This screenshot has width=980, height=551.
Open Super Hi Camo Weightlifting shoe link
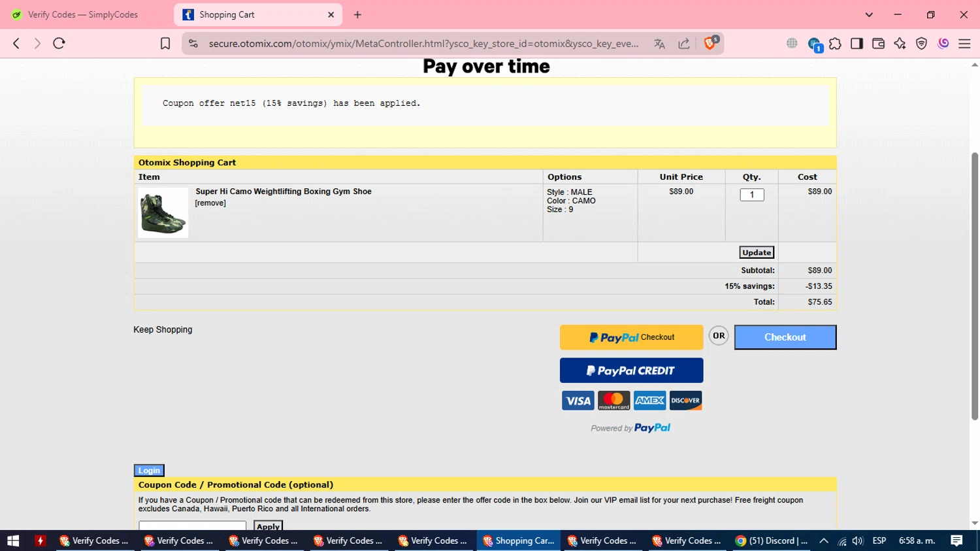(284, 192)
